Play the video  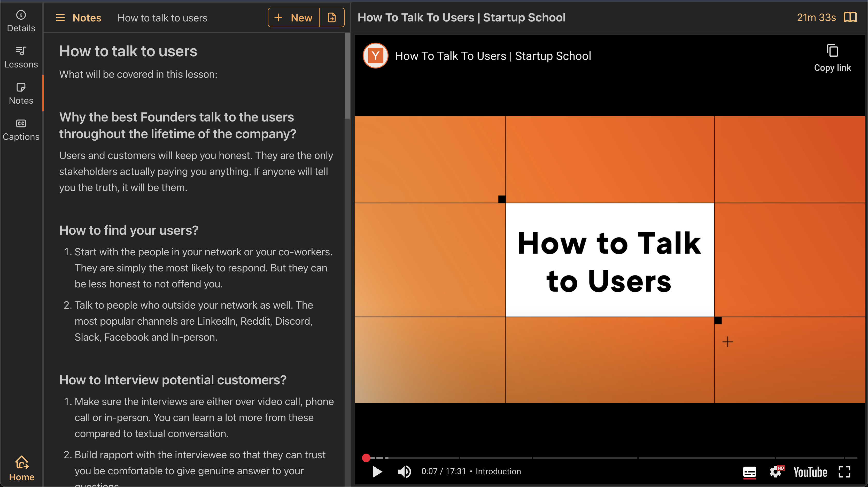(x=377, y=471)
